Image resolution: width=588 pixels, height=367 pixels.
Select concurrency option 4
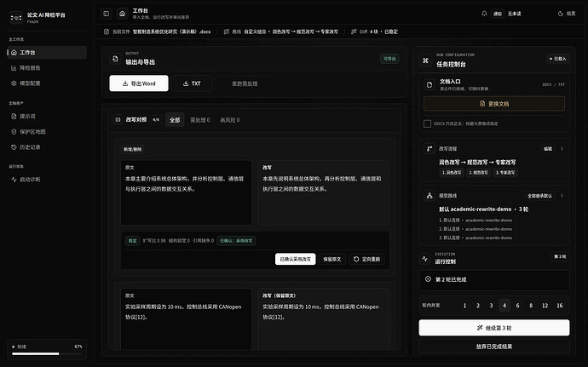504,306
